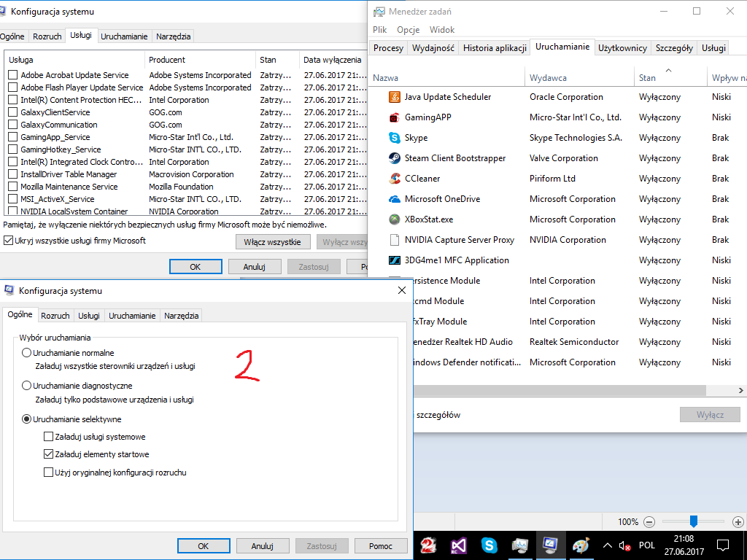This screenshot has width=747, height=560.
Task: Open the Szczegóły tab
Action: pos(674,48)
